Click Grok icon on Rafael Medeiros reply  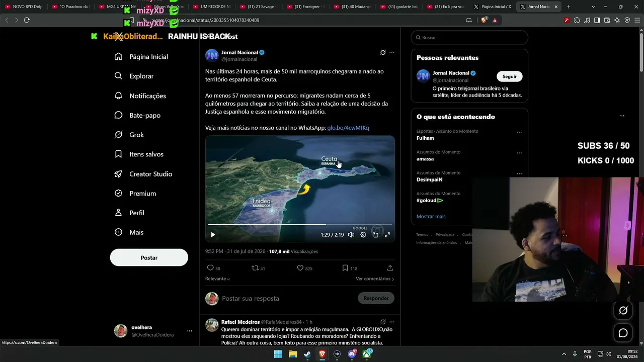point(383,322)
